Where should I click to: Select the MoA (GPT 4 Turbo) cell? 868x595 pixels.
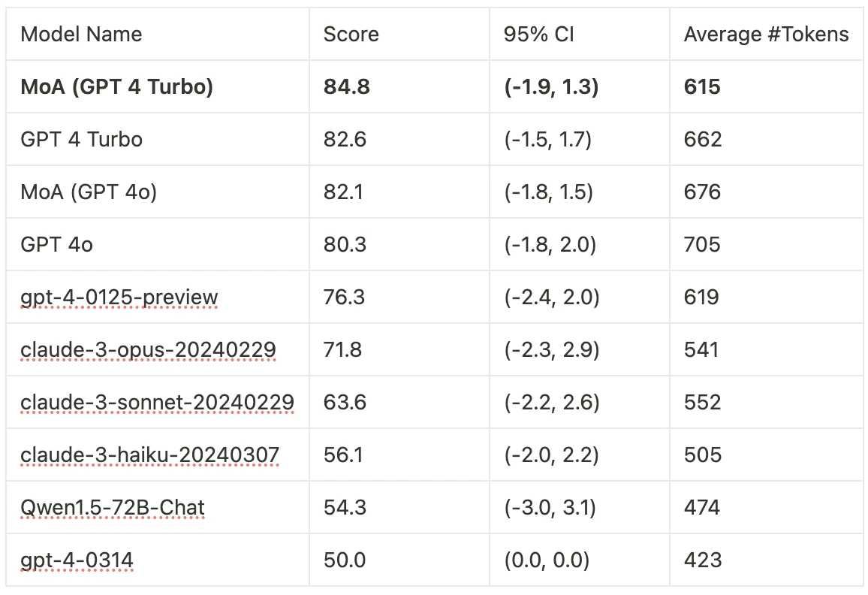(116, 87)
